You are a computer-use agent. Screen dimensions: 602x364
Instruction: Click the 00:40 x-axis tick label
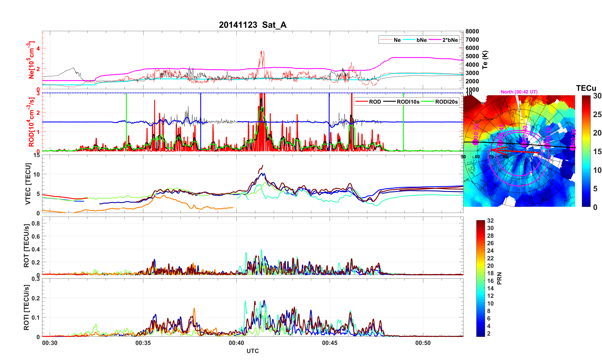(x=236, y=343)
